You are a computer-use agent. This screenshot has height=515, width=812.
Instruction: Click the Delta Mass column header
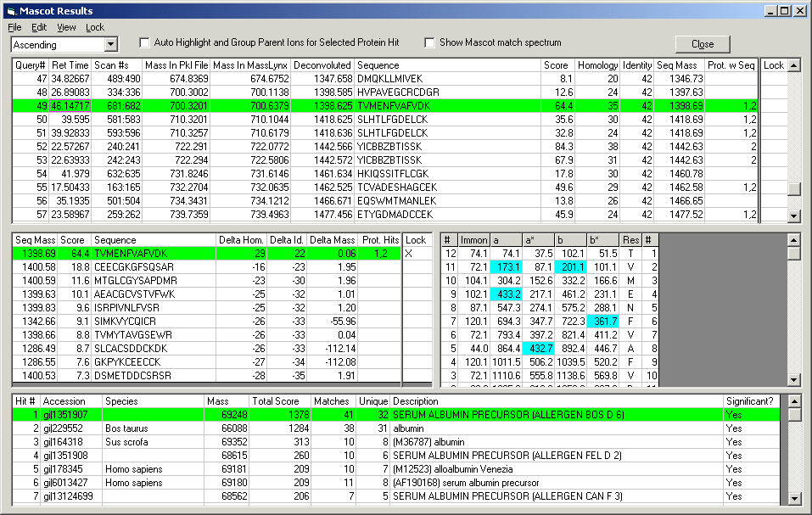[x=333, y=240]
